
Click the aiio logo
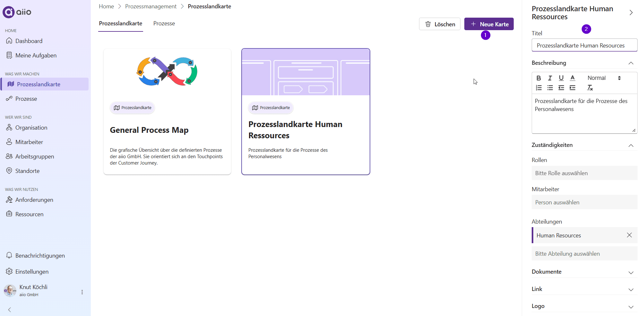pyautogui.click(x=17, y=12)
